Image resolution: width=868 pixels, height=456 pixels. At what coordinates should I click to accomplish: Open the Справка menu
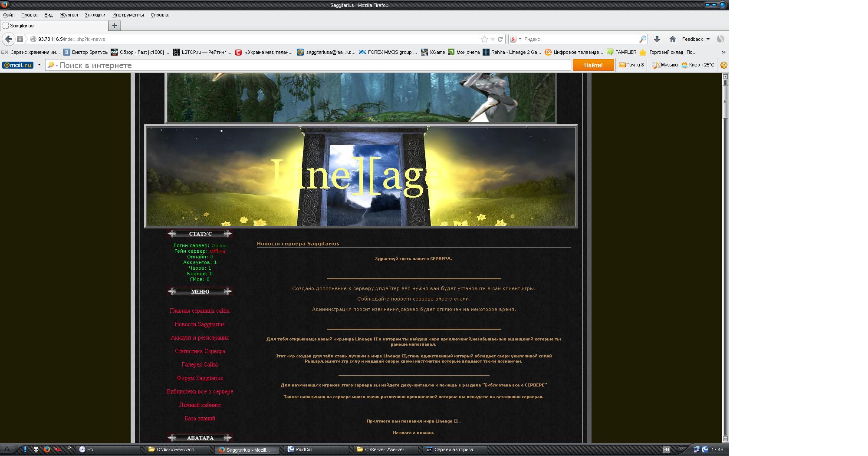pos(160,15)
